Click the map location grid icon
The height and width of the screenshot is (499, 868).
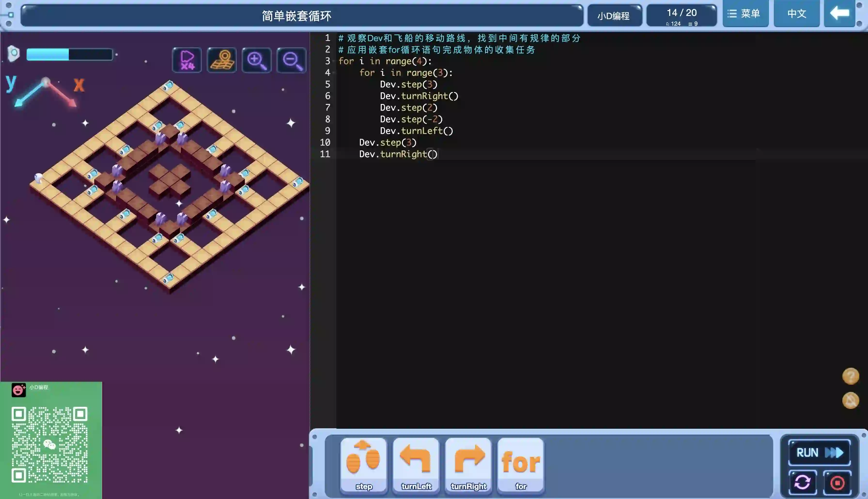222,60
